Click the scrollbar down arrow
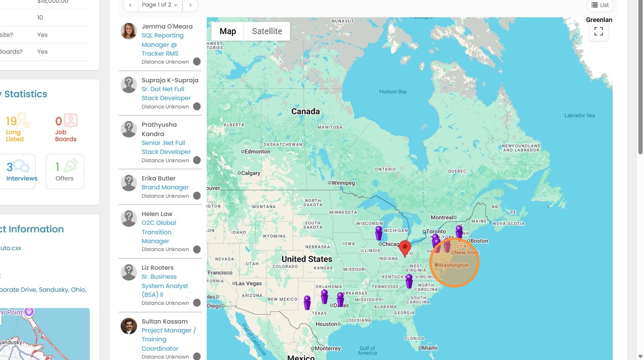644x360 pixels. click(640, 356)
